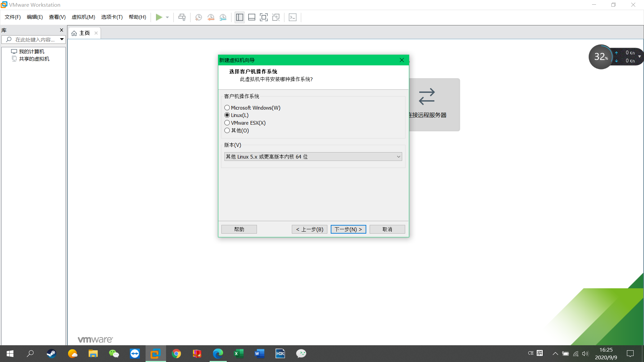Close the 库 library panel
Viewport: 644px width, 362px height.
click(x=61, y=30)
